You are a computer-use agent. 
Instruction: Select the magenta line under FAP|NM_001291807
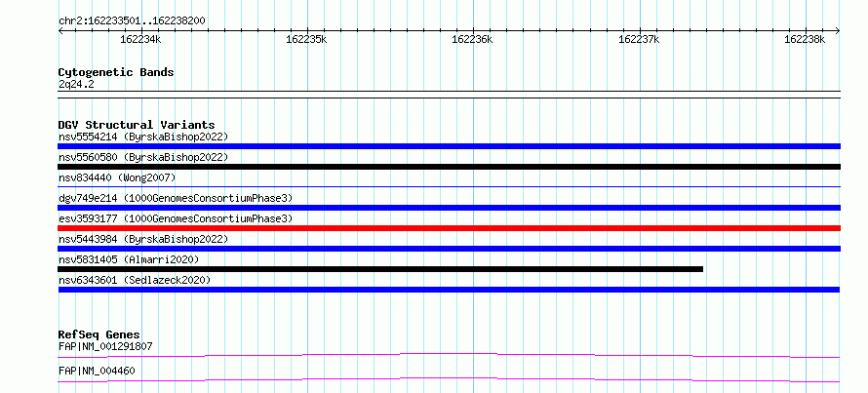[449, 355]
